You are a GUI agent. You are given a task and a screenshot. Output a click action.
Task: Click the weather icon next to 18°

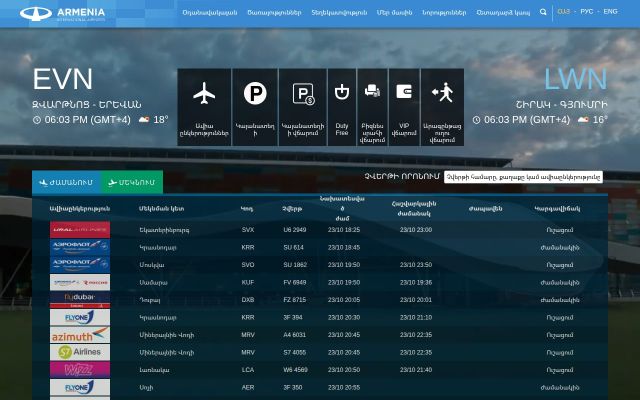pos(144,120)
